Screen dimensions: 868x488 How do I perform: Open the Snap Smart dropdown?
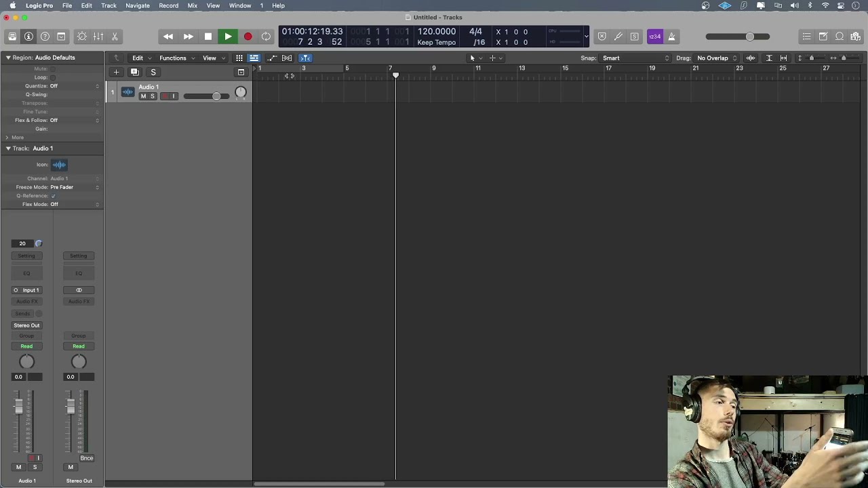(x=635, y=58)
